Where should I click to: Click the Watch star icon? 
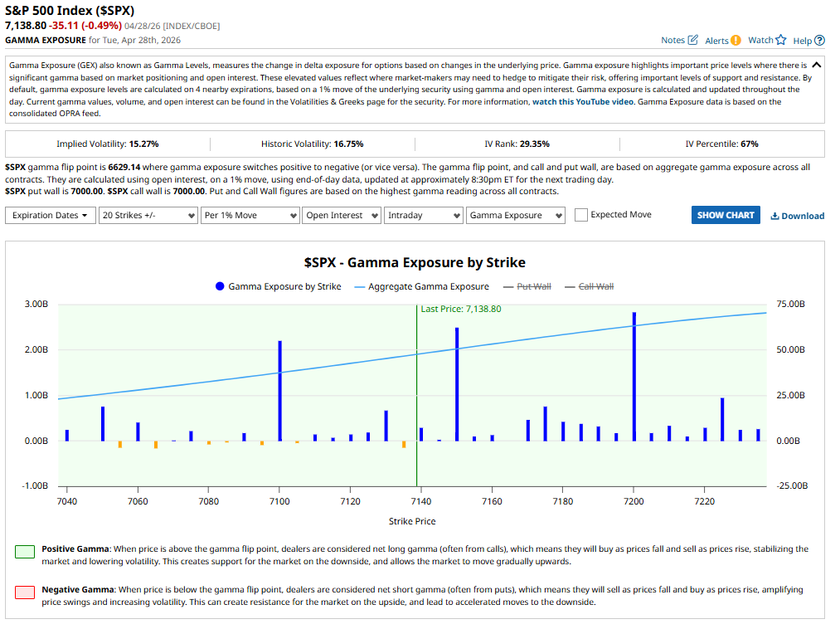tap(780, 40)
